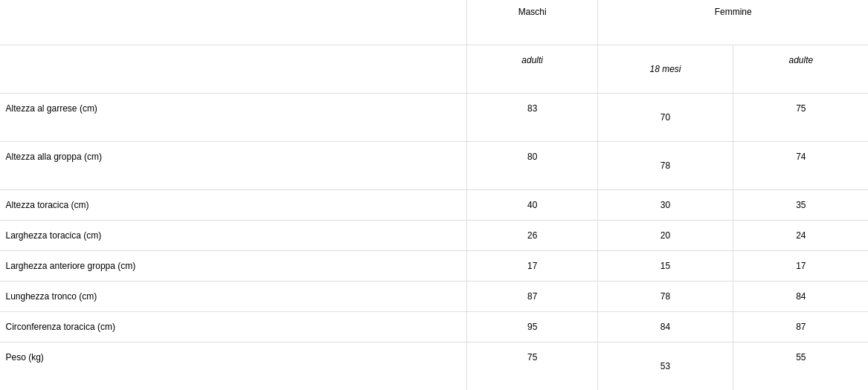Select the 18 mesi subheader cell
Image resolution: width=868 pixels, height=390 pixels.
[665, 69]
